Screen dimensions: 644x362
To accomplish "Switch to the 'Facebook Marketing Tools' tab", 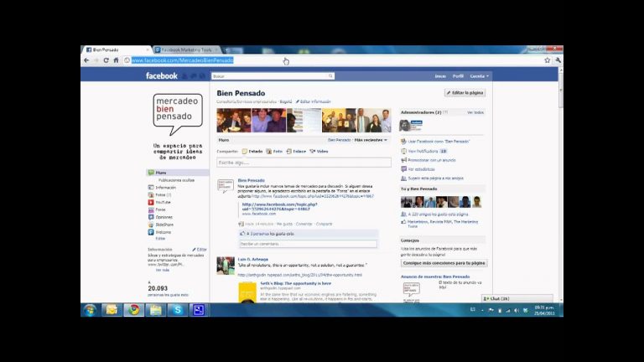I will point(186,49).
